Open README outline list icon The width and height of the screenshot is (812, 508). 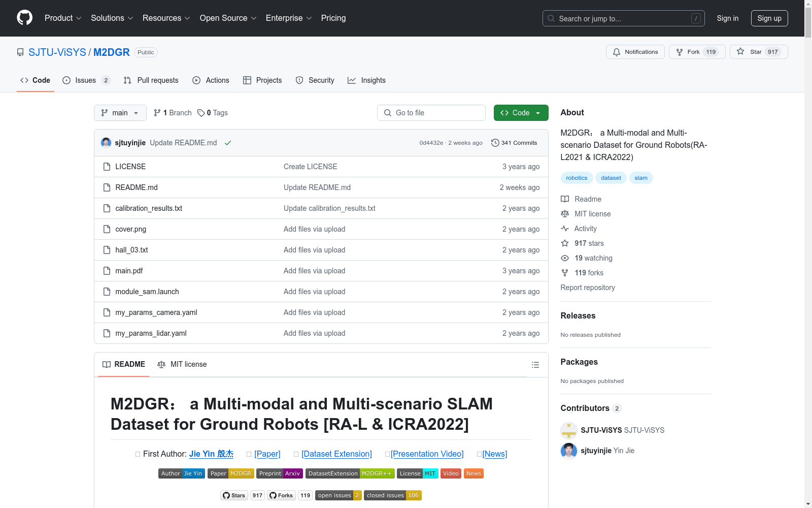click(x=535, y=365)
